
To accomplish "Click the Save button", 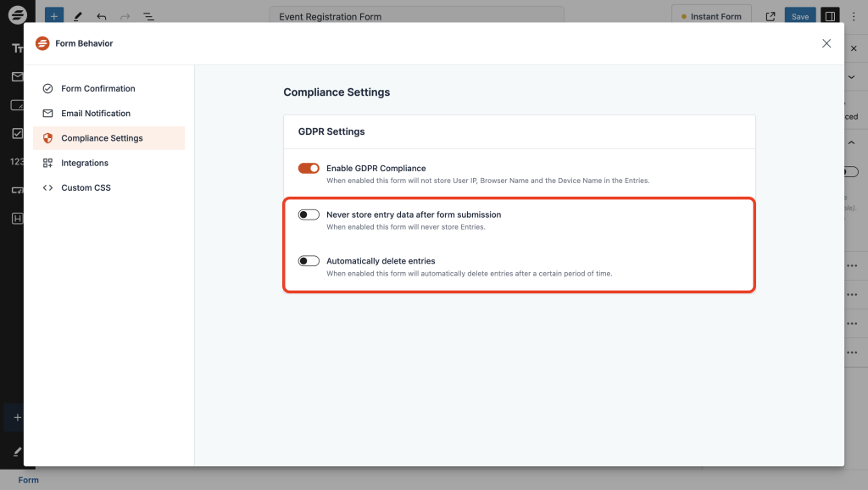I will 799,15.
